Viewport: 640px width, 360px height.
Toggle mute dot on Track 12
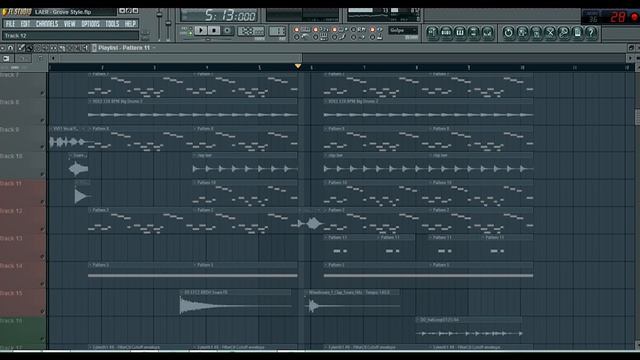pos(42,229)
